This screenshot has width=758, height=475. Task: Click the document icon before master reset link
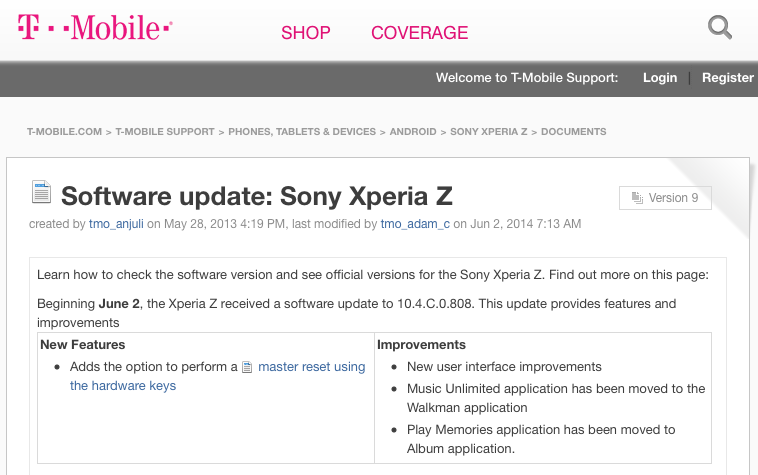[248, 367]
